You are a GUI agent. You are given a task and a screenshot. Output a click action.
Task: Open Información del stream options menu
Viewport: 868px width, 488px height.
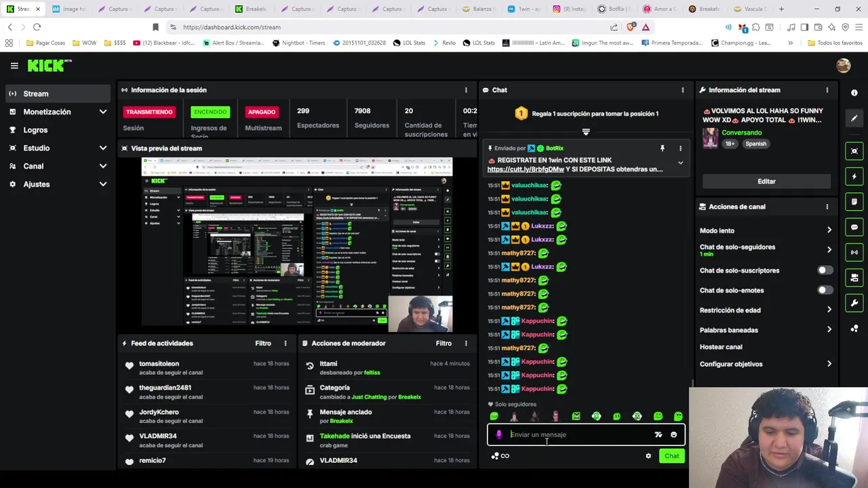coord(827,90)
